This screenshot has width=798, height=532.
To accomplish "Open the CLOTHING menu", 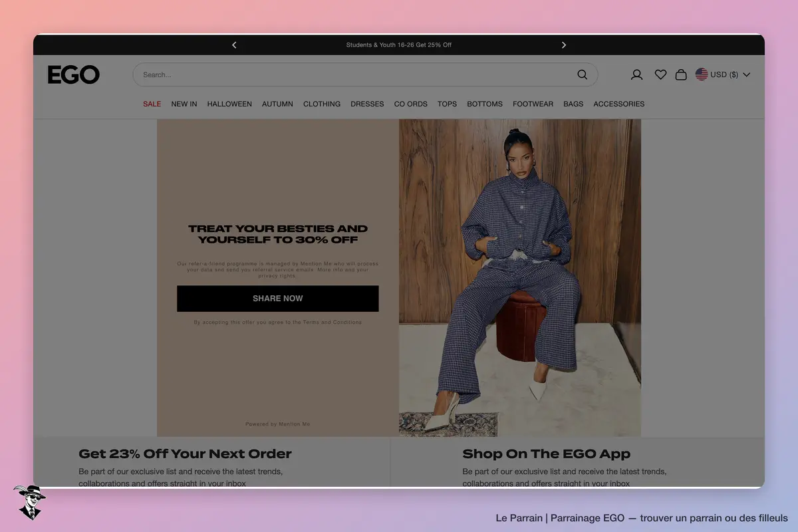I will click(322, 104).
